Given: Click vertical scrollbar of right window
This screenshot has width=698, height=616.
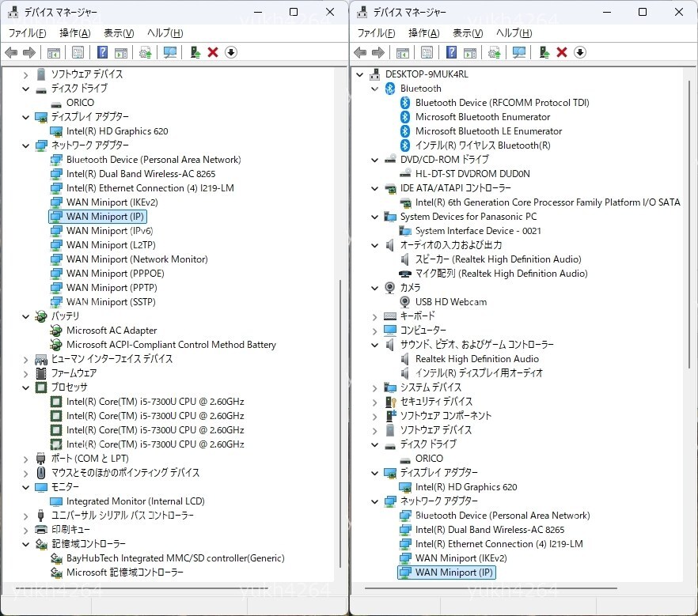Looking at the screenshot, I should pyautogui.click(x=689, y=224).
